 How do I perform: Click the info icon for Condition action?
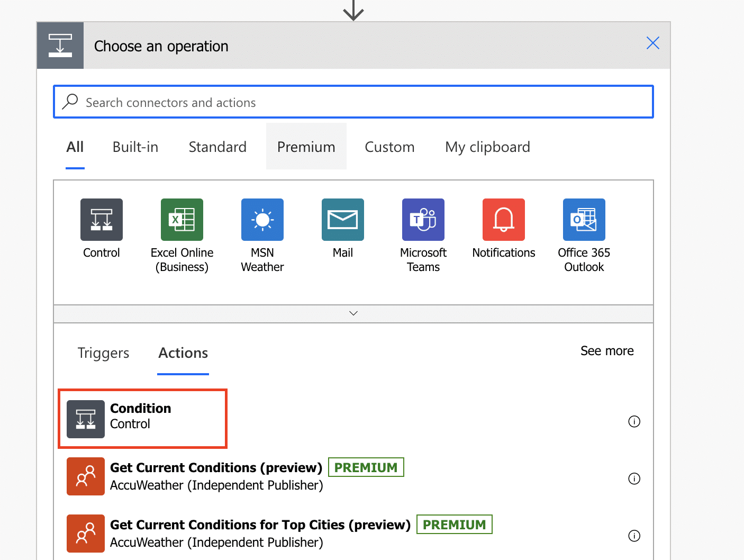pyautogui.click(x=634, y=421)
